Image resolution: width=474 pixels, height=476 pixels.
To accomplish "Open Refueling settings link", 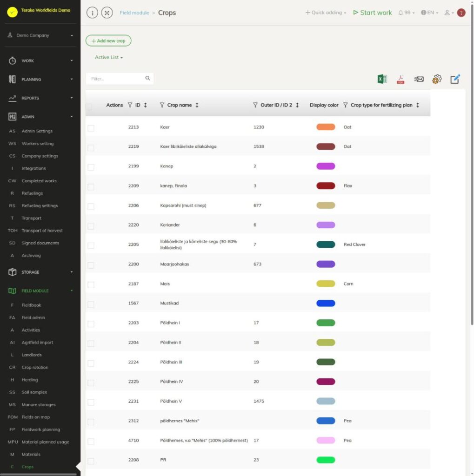I will point(40,206).
